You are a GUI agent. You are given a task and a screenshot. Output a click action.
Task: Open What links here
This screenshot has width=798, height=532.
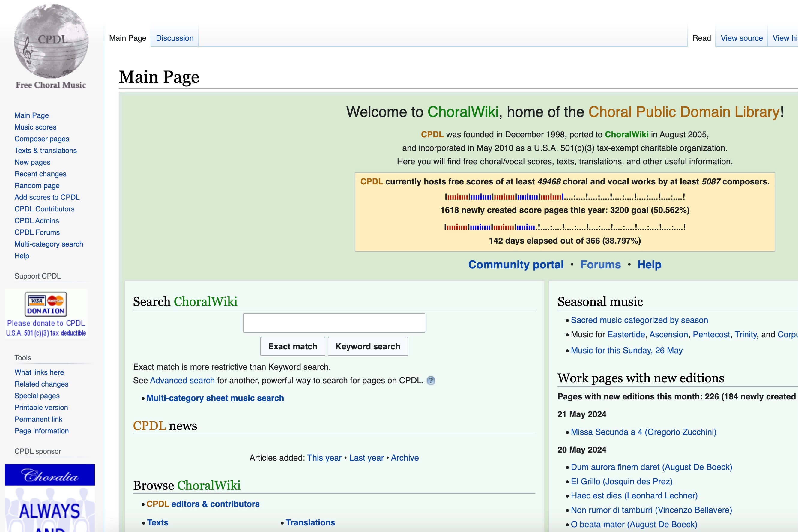(39, 372)
